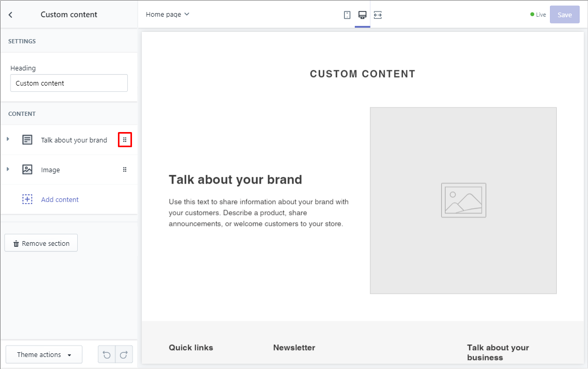Click the Live status indicator

click(538, 15)
